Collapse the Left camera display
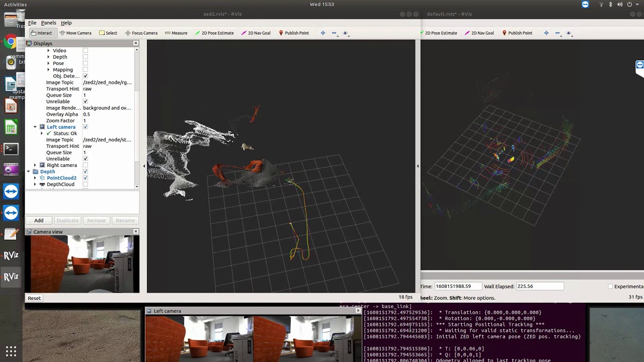 coord(35,127)
